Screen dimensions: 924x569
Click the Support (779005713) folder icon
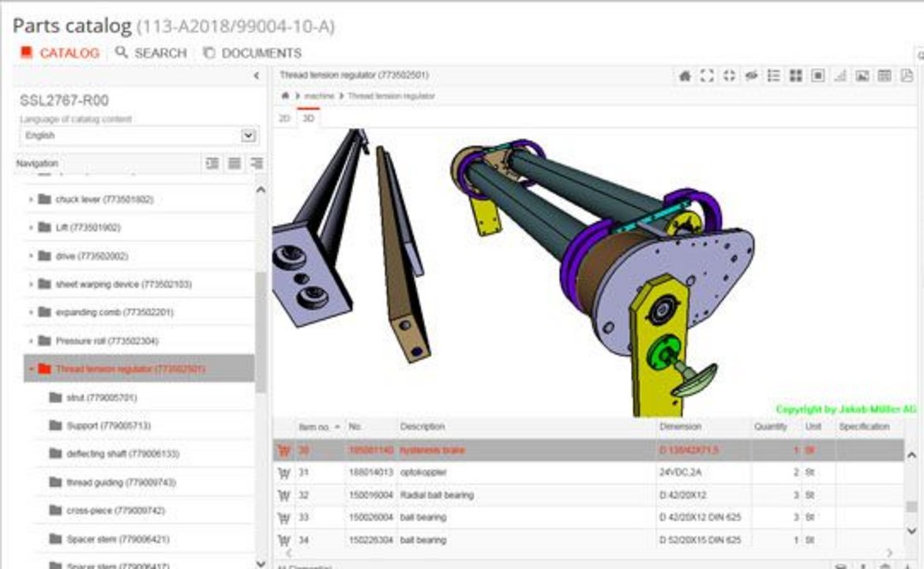coord(55,425)
